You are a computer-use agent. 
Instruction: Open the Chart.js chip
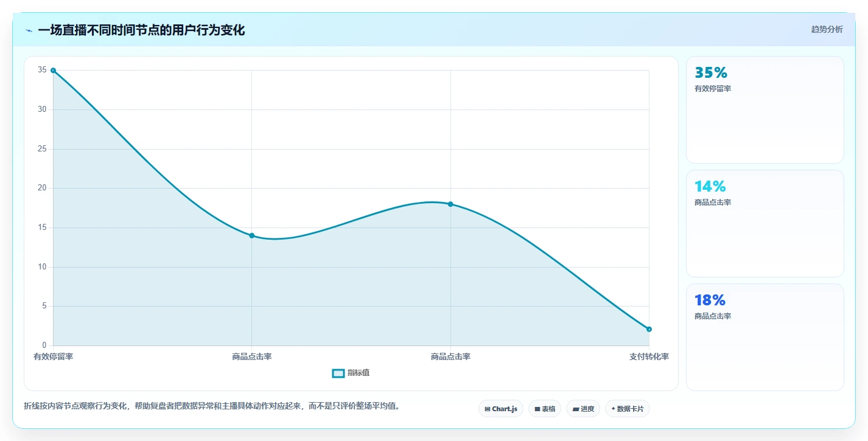(501, 409)
